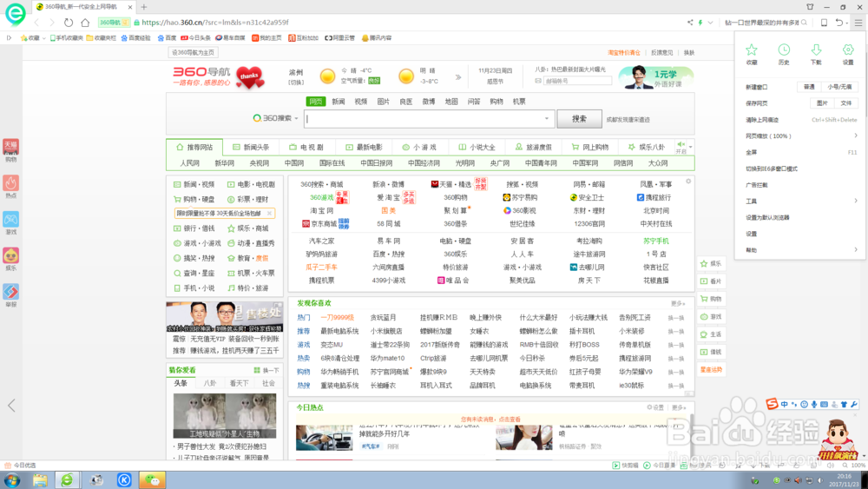Open the search box suggestion dropdown arrow
The image size is (868, 489).
point(546,118)
